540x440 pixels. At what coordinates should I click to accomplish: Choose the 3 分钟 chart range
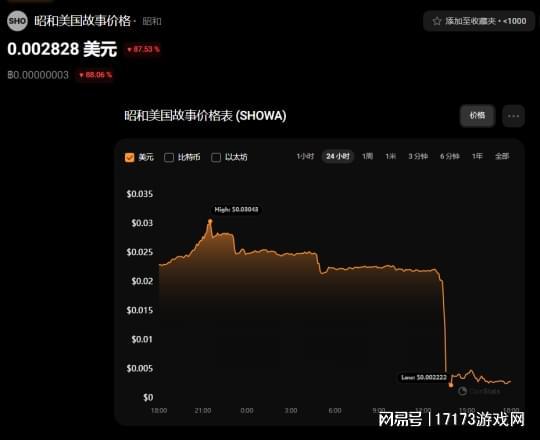click(x=418, y=156)
